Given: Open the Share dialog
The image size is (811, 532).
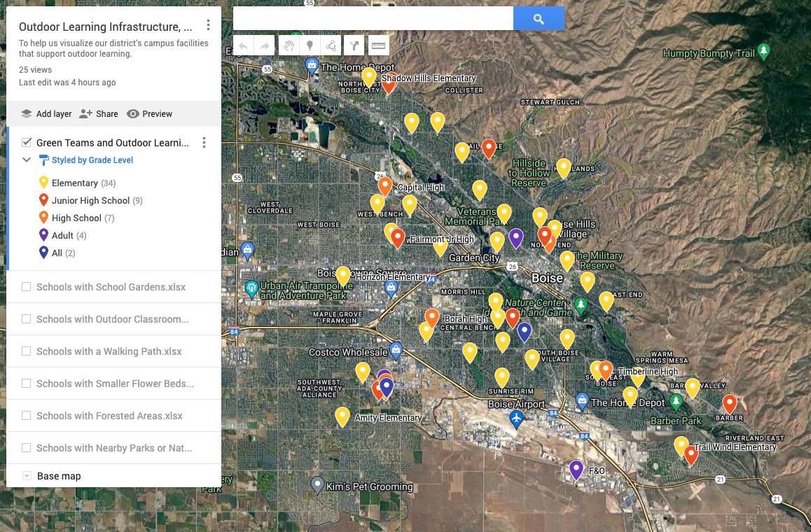Looking at the screenshot, I should pyautogui.click(x=99, y=114).
